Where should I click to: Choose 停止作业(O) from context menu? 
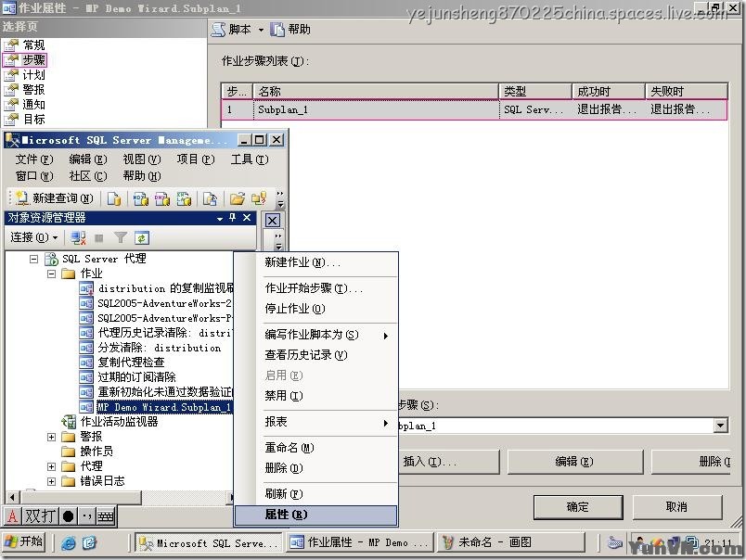click(315, 309)
